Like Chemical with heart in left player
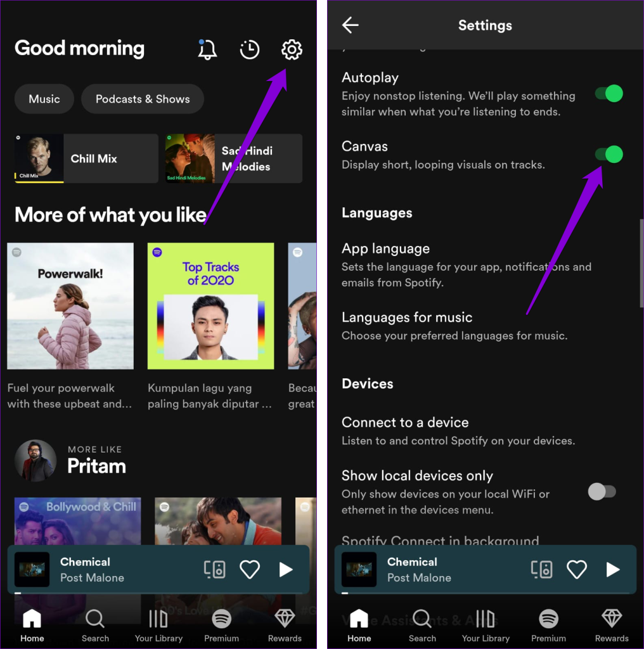 tap(250, 570)
